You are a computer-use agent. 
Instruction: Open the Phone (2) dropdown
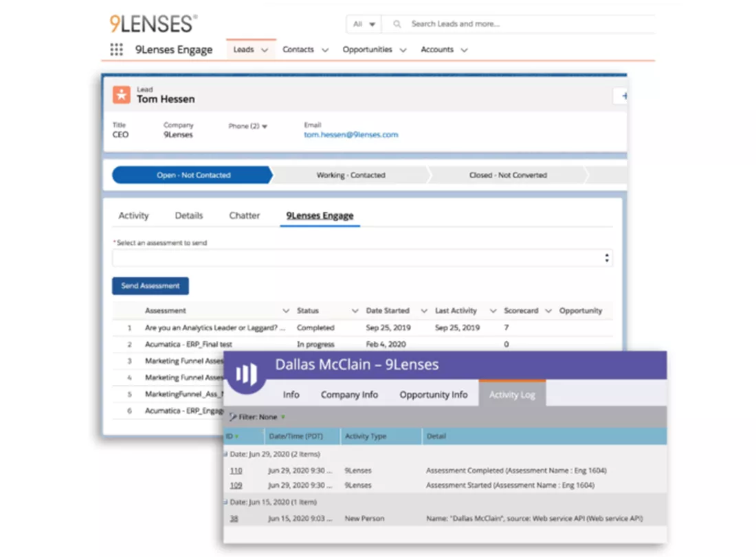[265, 127]
